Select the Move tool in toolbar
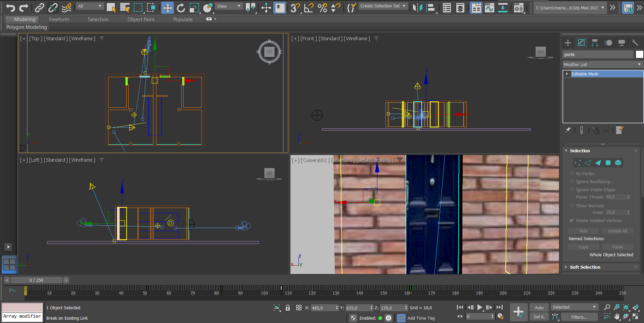Image resolution: width=644 pixels, height=323 pixels. [167, 8]
